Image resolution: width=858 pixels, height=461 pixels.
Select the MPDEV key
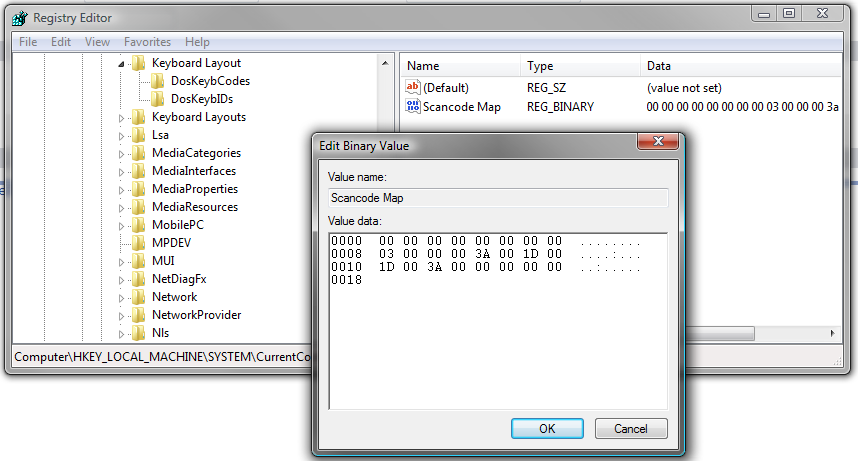point(171,243)
